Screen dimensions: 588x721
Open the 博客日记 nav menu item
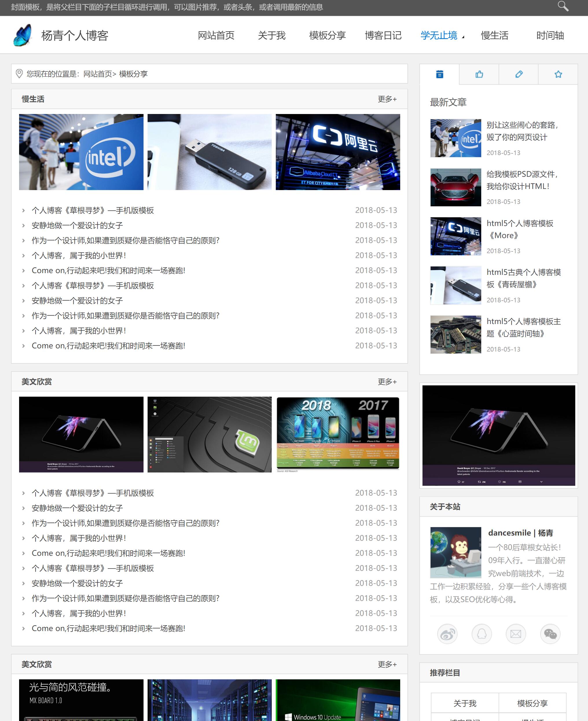click(x=383, y=35)
